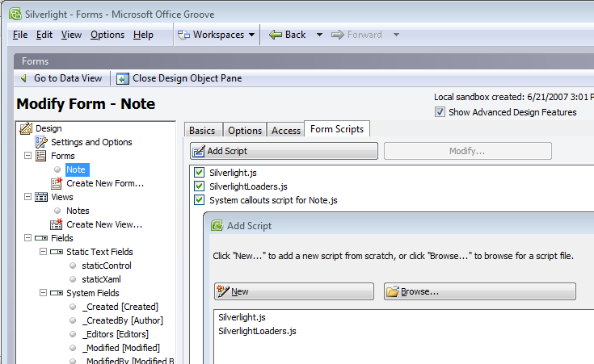Open the Back history dropdown arrow
The width and height of the screenshot is (594, 364).
319,35
